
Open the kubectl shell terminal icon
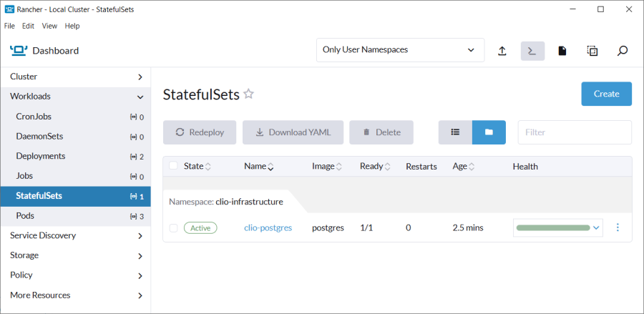point(532,51)
